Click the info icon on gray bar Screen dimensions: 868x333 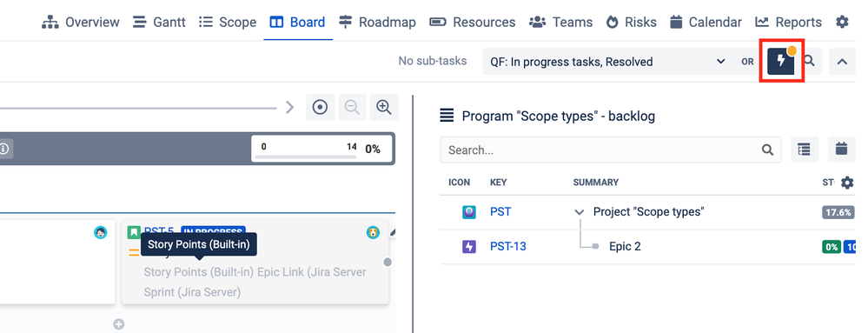tap(3, 149)
